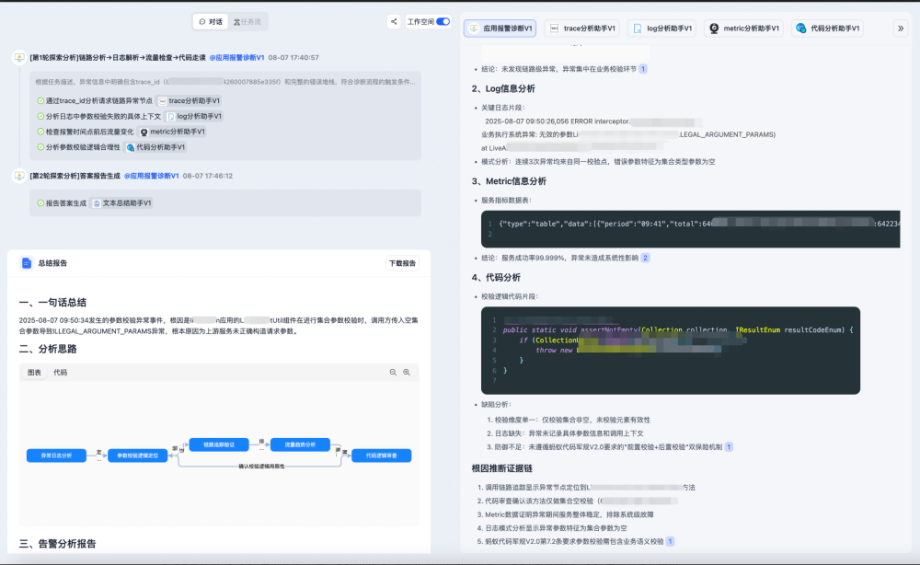The width and height of the screenshot is (920, 565).
Task: Zoom out the flowchart diagram
Action: (393, 372)
